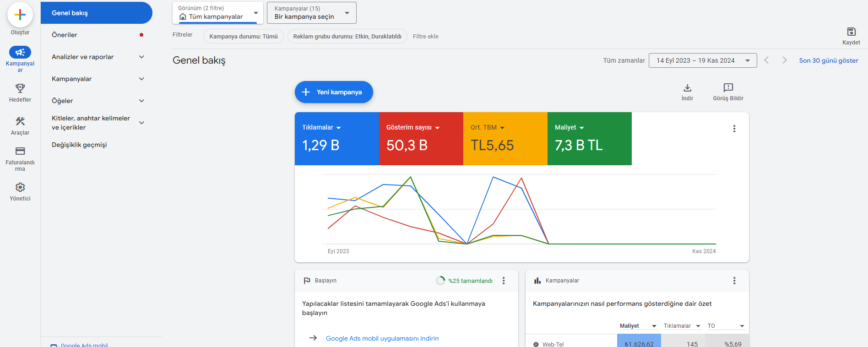Edit Reklam grubu durumu filter chip
Image resolution: width=868 pixels, height=347 pixels.
pos(347,36)
